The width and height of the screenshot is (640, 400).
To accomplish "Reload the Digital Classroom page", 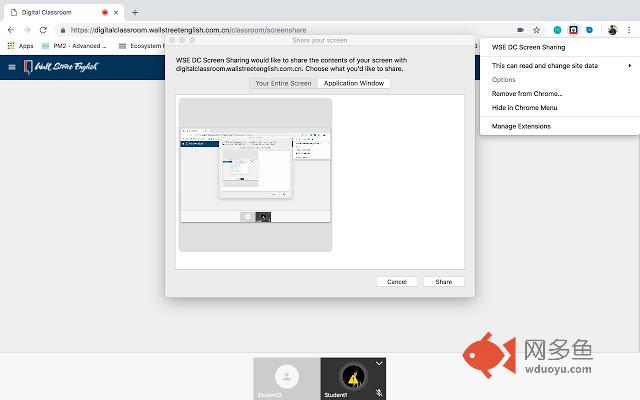I will point(43,30).
